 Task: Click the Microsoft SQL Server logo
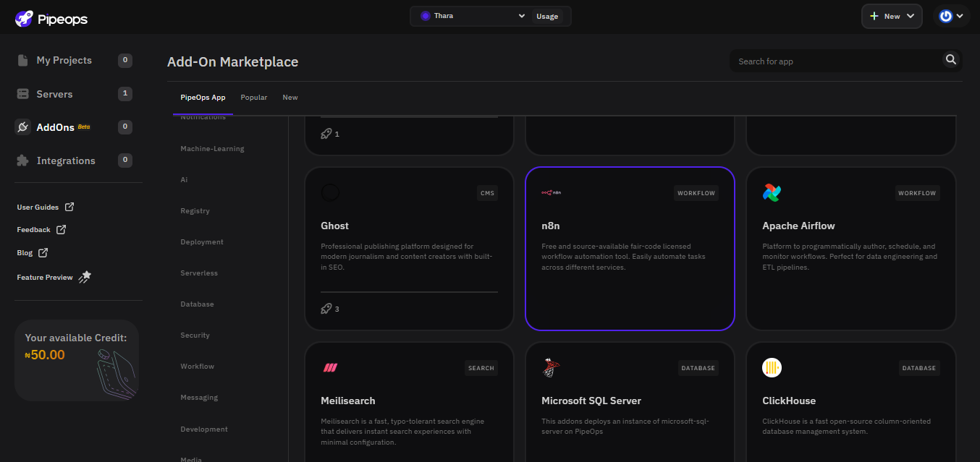click(x=551, y=368)
